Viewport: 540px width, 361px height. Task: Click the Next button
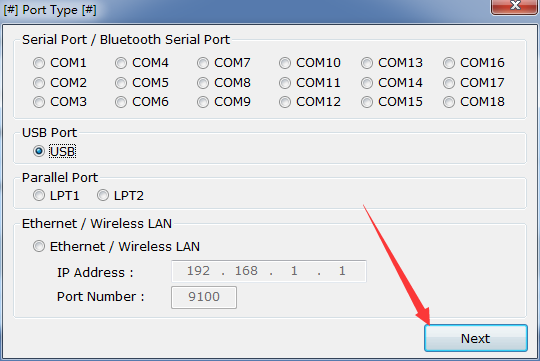tap(476, 338)
